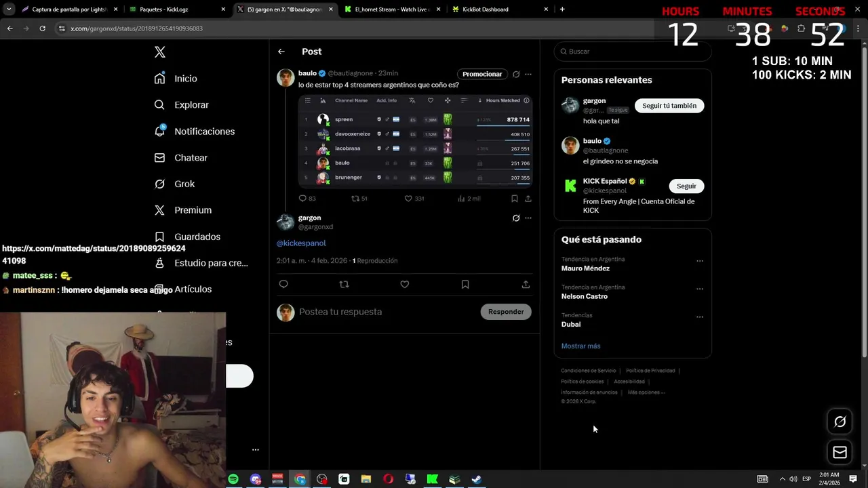The height and width of the screenshot is (488, 868).
Task: Bookmark baulo's post
Action: tap(515, 199)
